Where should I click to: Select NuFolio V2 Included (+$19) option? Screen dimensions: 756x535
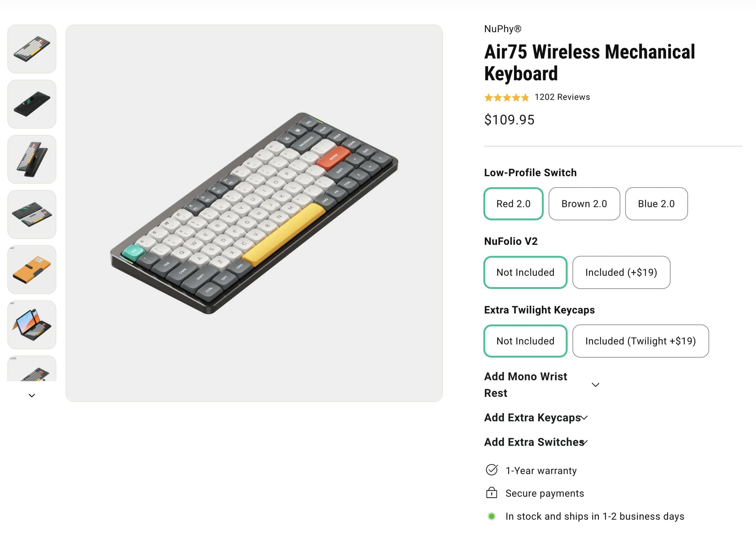pos(621,272)
